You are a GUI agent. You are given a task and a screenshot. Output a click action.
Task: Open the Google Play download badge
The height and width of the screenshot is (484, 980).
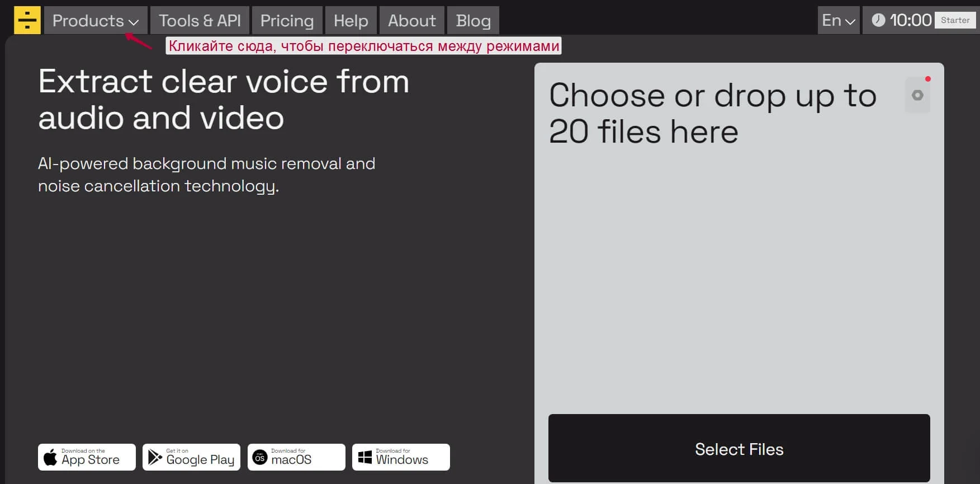pos(191,457)
